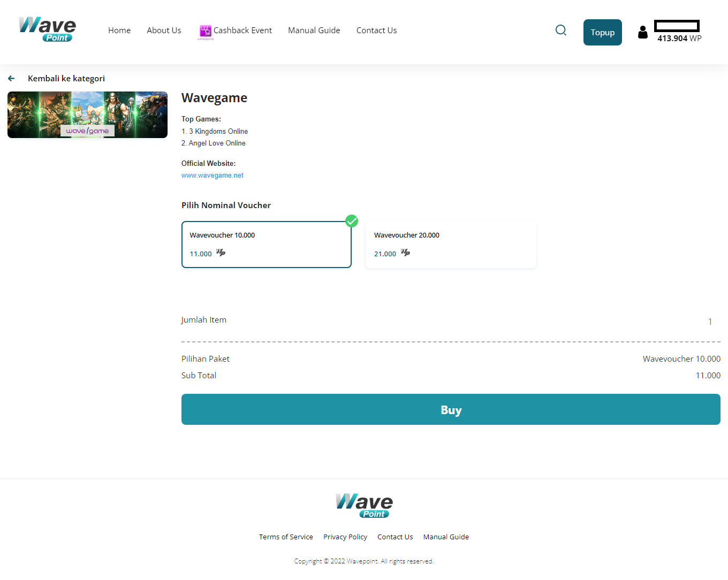Click the Wave Point header logo
Screen dimensions: 728x580
tap(47, 29)
